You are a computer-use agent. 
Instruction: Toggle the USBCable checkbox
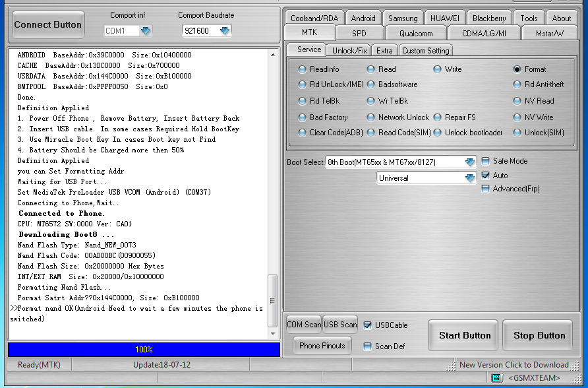point(368,325)
